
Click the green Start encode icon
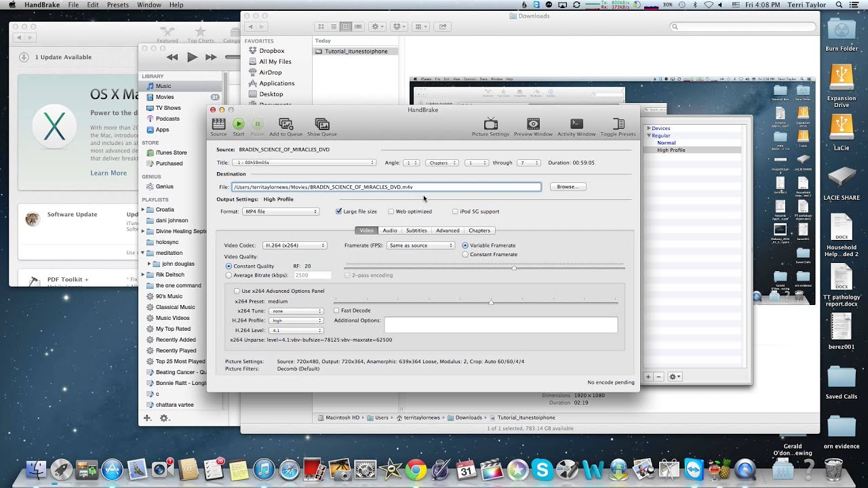[x=239, y=124]
